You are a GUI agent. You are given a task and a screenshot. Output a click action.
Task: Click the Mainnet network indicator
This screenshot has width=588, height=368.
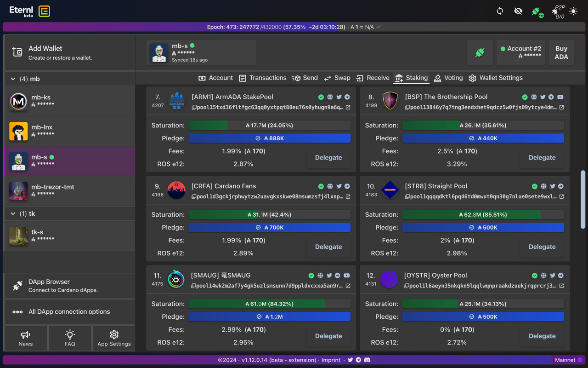pos(568,360)
